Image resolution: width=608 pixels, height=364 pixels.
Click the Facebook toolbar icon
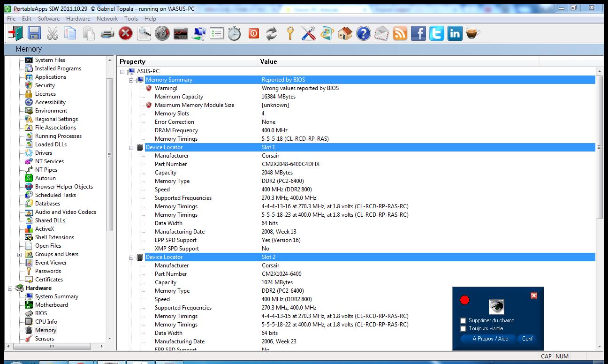418,33
